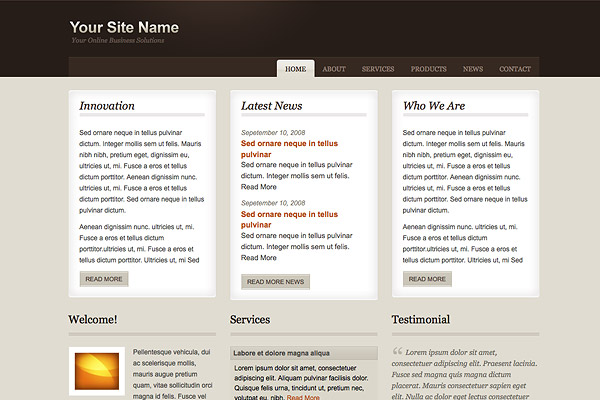Click the Services section heading
The height and width of the screenshot is (400, 600).
point(250,319)
